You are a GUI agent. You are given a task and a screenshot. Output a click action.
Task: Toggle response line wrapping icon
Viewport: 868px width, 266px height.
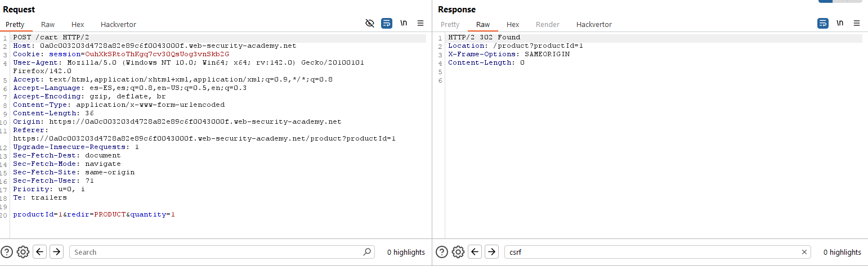tap(823, 24)
